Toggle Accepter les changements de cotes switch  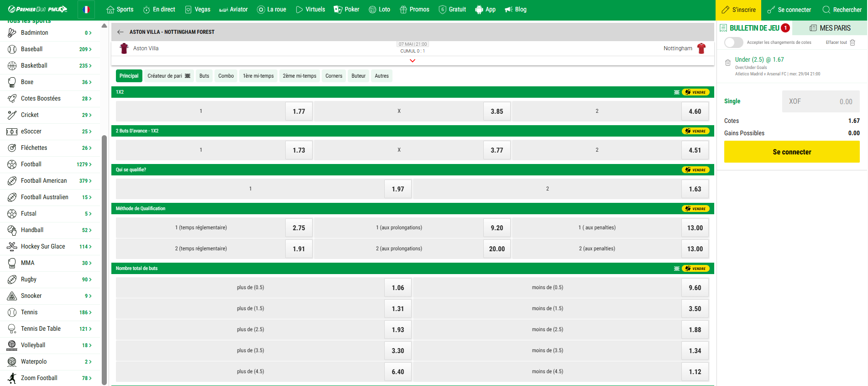click(733, 42)
